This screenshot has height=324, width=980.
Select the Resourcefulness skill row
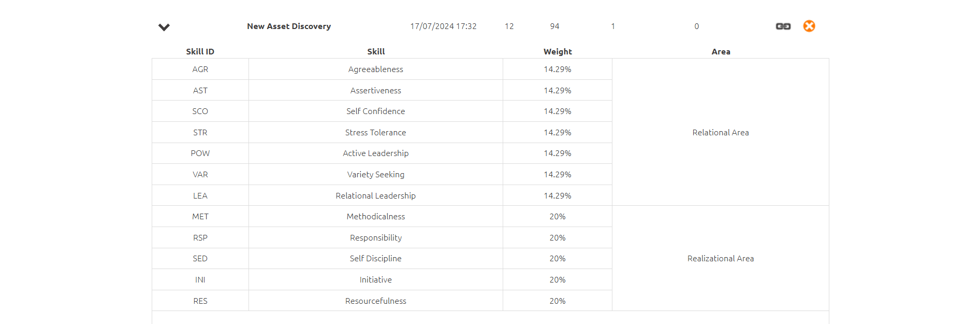click(382, 301)
